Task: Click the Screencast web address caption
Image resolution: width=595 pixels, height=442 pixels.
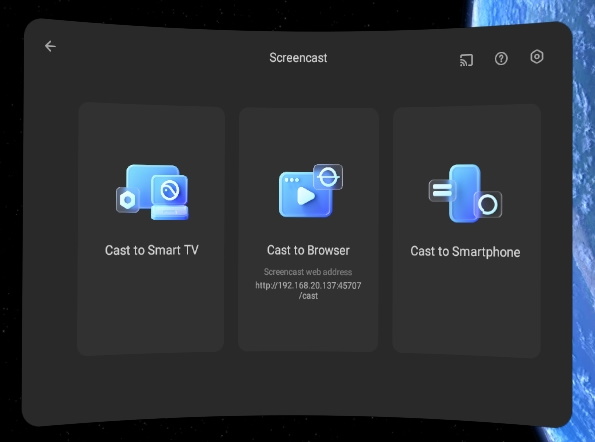Action: (308, 272)
